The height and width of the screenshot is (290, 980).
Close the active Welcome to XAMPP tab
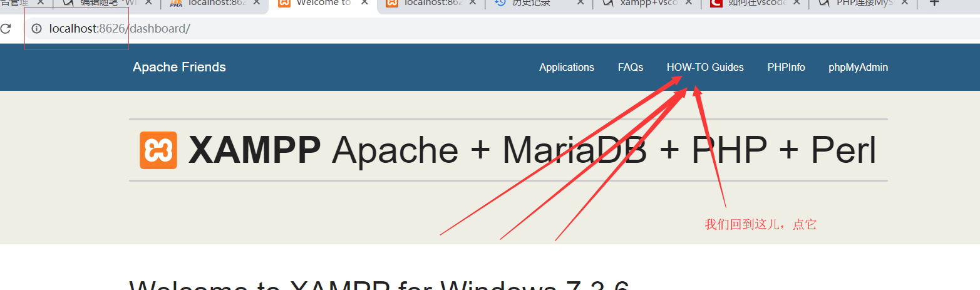[364, 3]
